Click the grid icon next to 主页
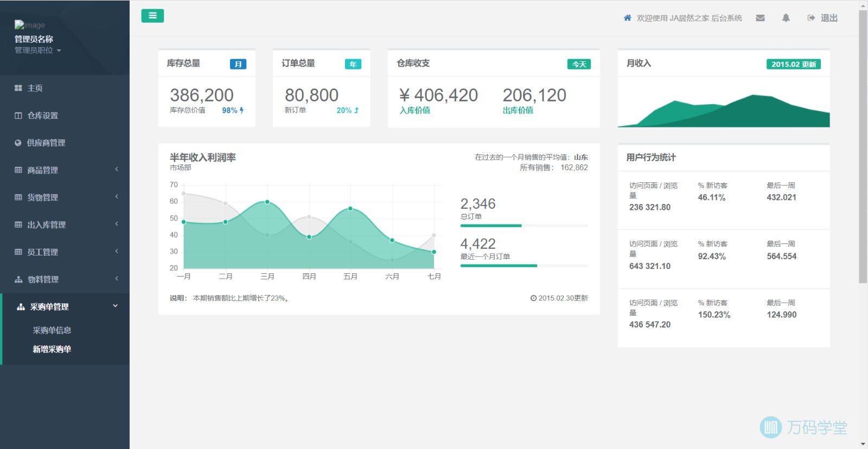The width and height of the screenshot is (868, 449). (18, 88)
